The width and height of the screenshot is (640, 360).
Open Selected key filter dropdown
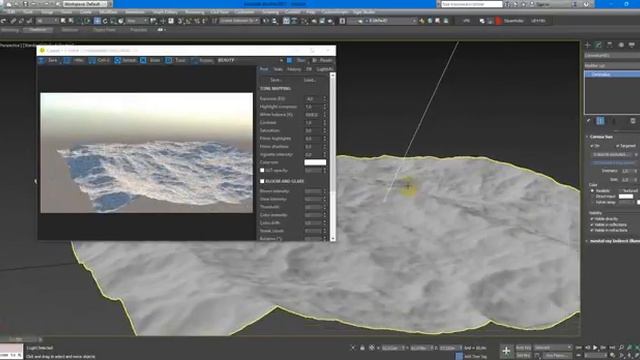[x=553, y=347]
